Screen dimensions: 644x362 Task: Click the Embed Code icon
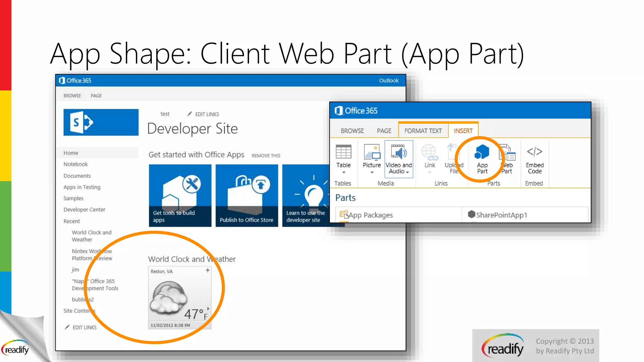535,152
